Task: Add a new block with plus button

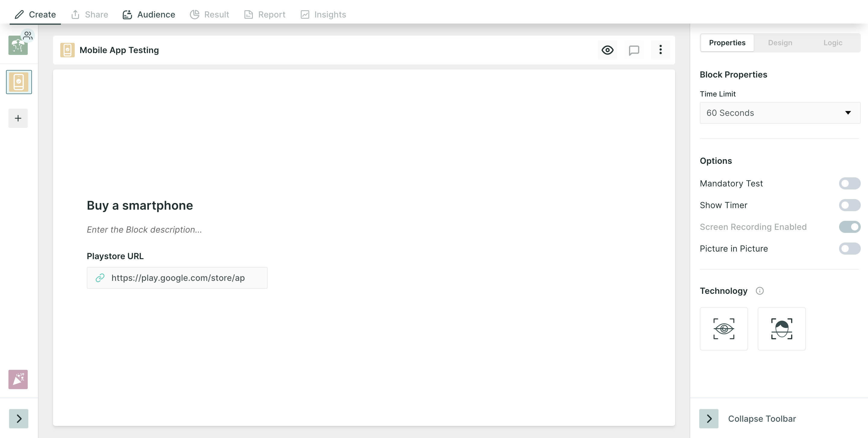Action: click(18, 118)
